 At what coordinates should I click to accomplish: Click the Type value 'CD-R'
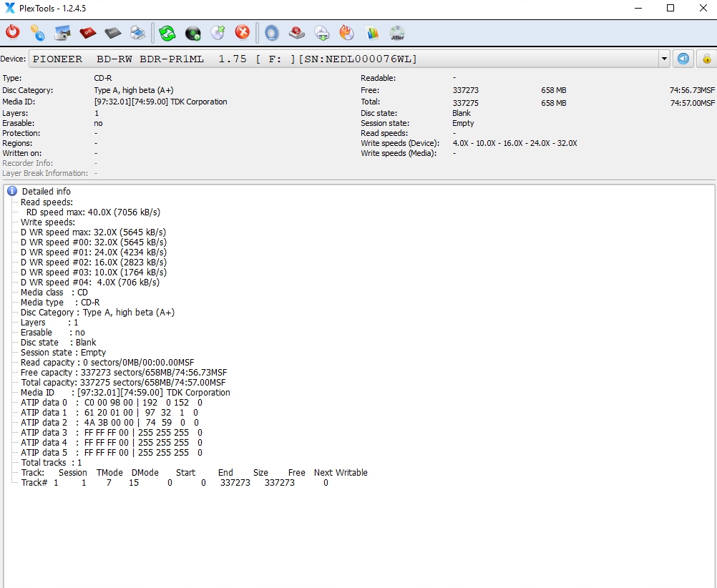point(103,79)
